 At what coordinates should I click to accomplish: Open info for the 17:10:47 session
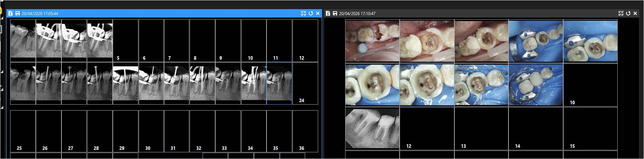point(328,13)
